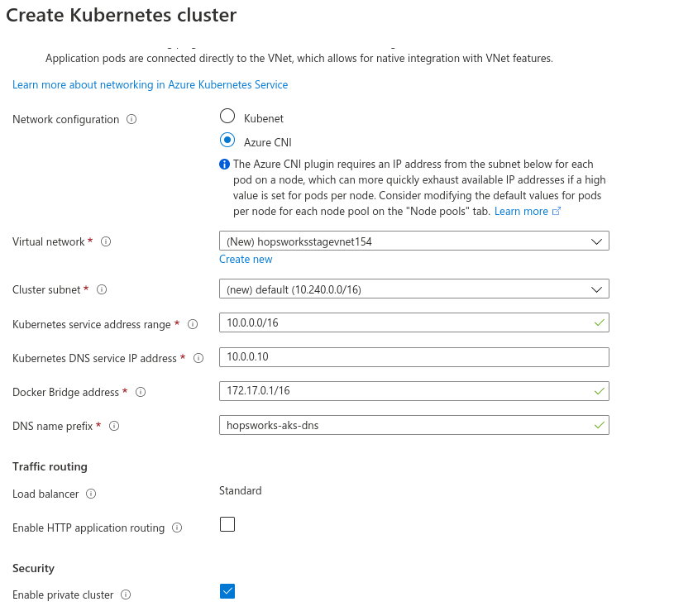Uncheck Enable private cluster checkbox

[x=227, y=591]
